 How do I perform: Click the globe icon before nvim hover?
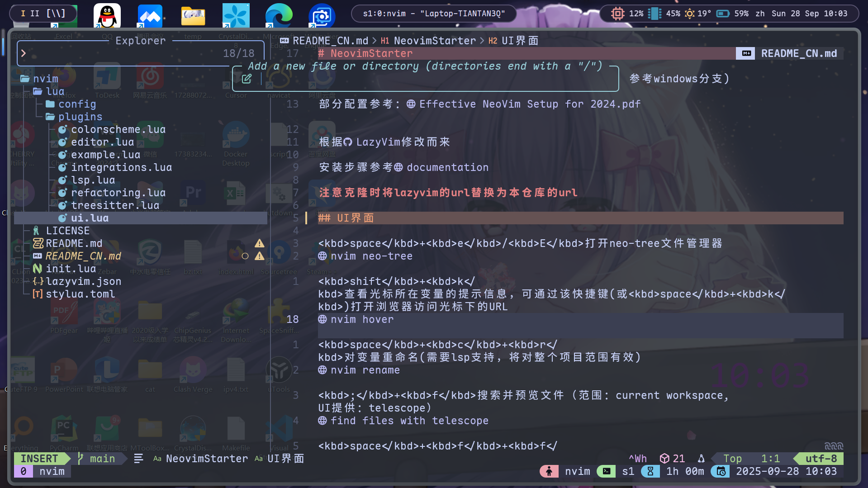[x=323, y=319]
